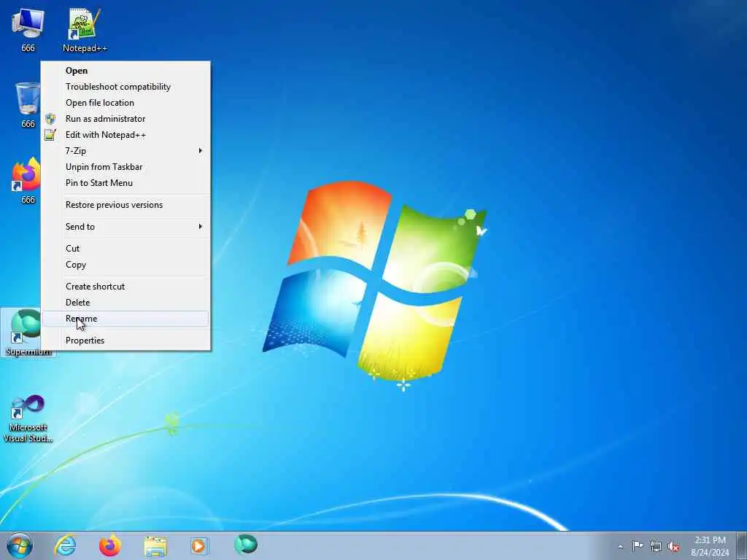The image size is (747, 560).
Task: Launch Firefox from the taskbar
Action: [110, 545]
